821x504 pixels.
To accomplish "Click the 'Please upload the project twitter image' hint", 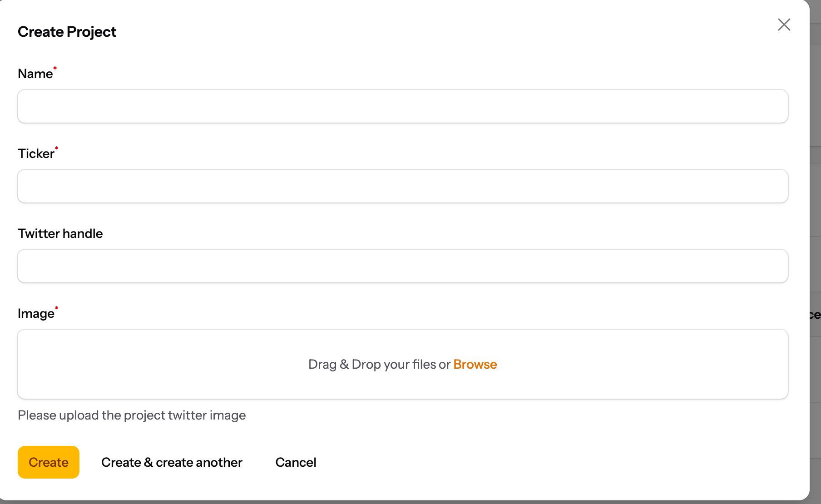I will [x=132, y=415].
